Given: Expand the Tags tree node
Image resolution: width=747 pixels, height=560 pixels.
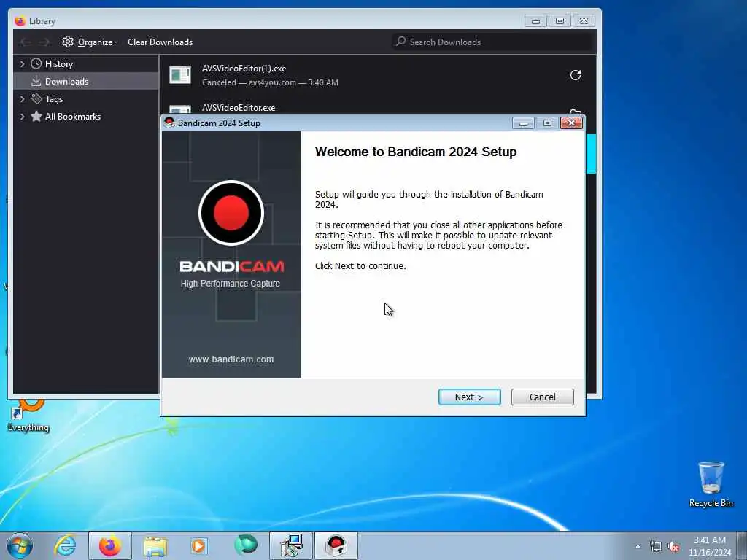Looking at the screenshot, I should click(x=22, y=99).
